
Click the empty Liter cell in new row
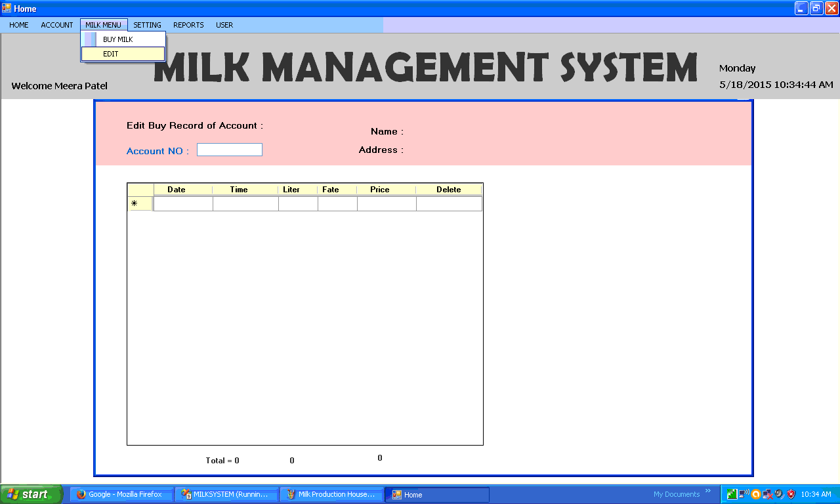298,204
